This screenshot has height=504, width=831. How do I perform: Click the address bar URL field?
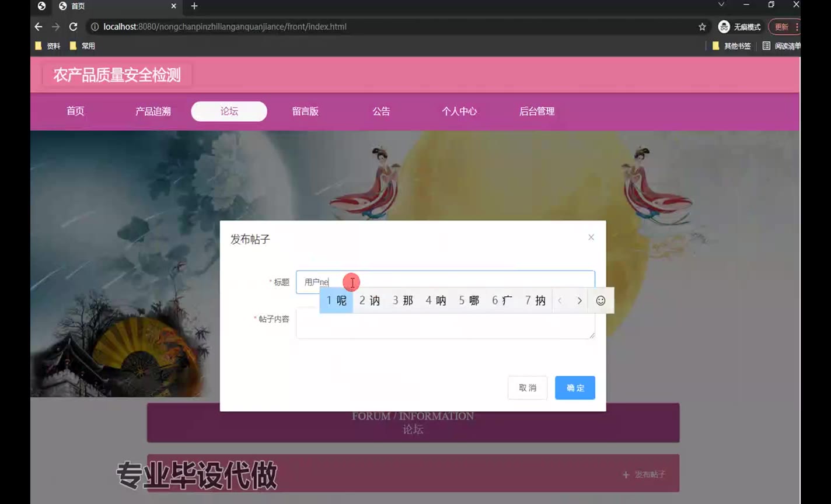pyautogui.click(x=397, y=27)
